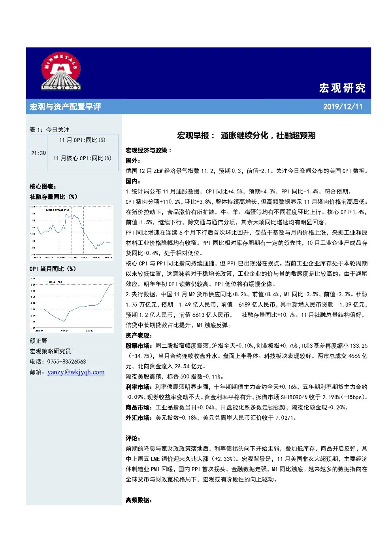The height and width of the screenshot is (555, 392).
Task: Open the email link yanzy@wkjyqh.com
Action: pos(76,372)
